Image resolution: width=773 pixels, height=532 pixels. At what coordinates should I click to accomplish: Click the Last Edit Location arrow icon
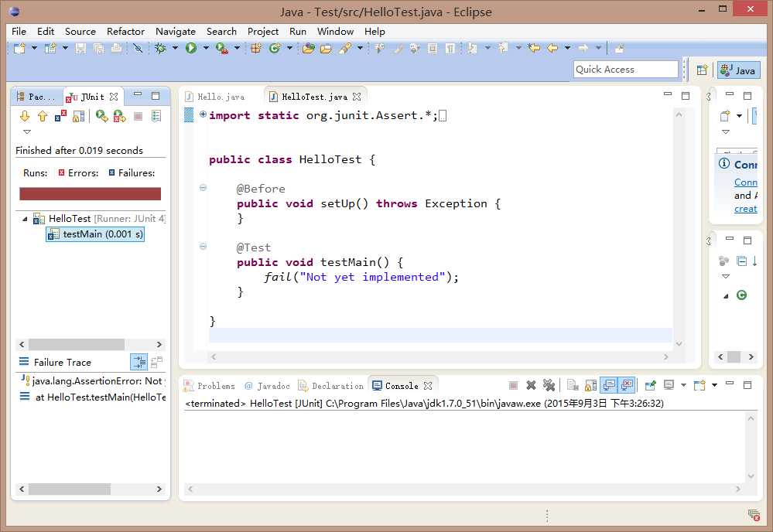(533, 48)
